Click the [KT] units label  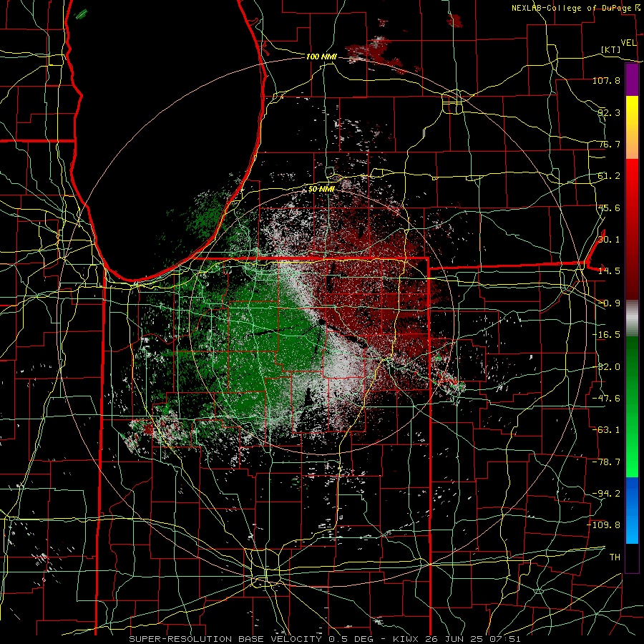(x=611, y=49)
